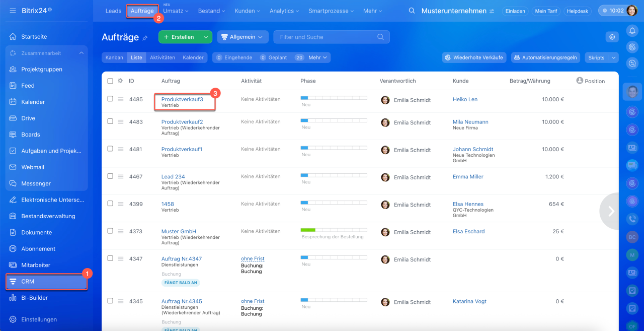Toggle the select-all checkbox in header

tap(110, 81)
